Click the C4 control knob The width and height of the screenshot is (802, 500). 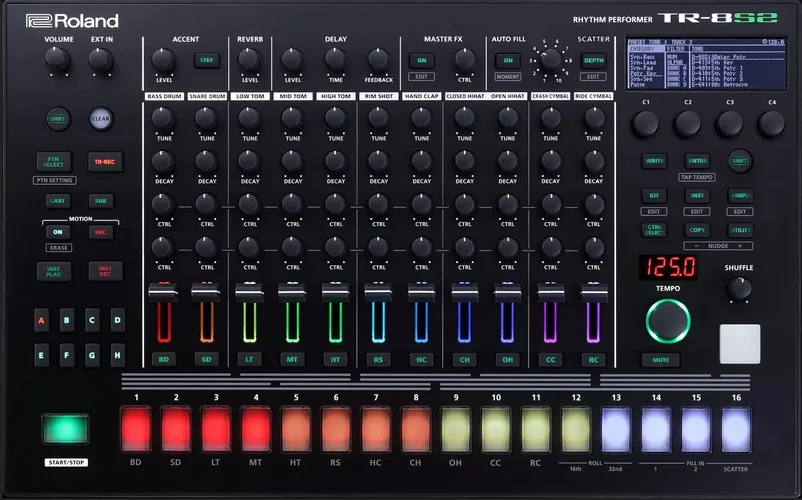(771, 124)
